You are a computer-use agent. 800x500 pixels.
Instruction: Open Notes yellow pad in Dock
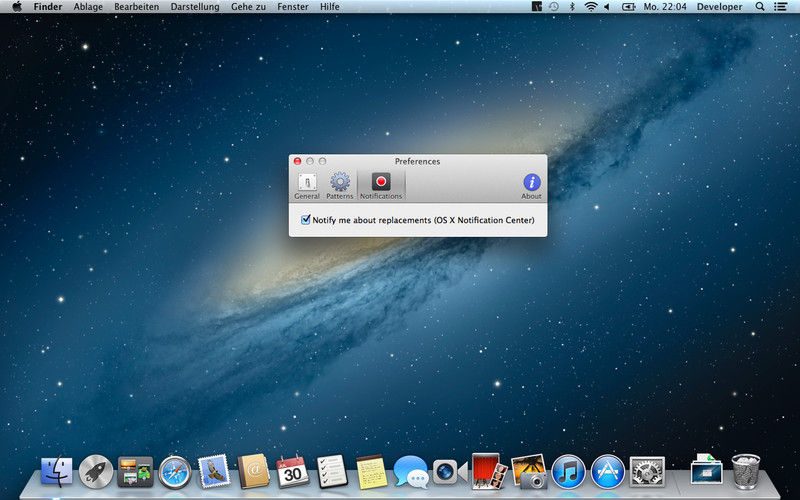[371, 472]
